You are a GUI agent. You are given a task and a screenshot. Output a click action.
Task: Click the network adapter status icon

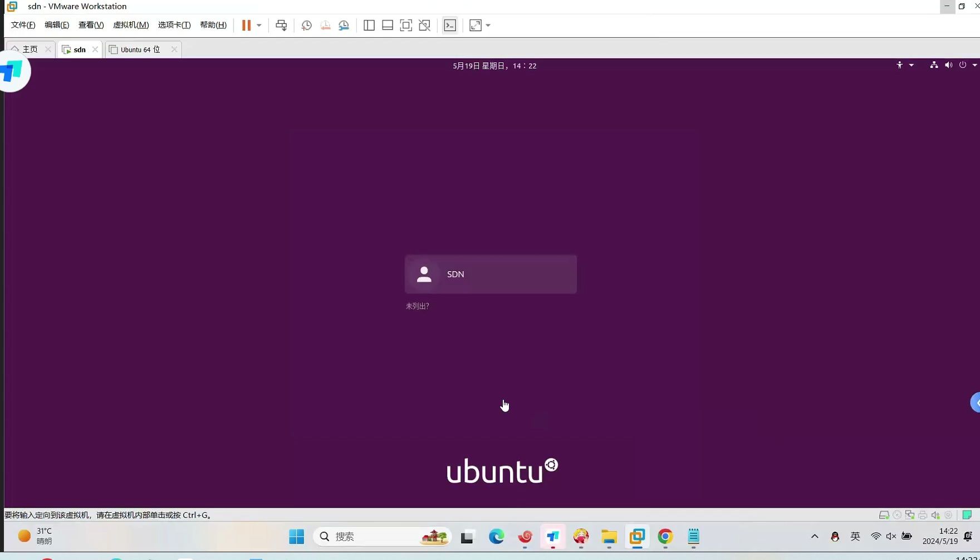tap(910, 515)
